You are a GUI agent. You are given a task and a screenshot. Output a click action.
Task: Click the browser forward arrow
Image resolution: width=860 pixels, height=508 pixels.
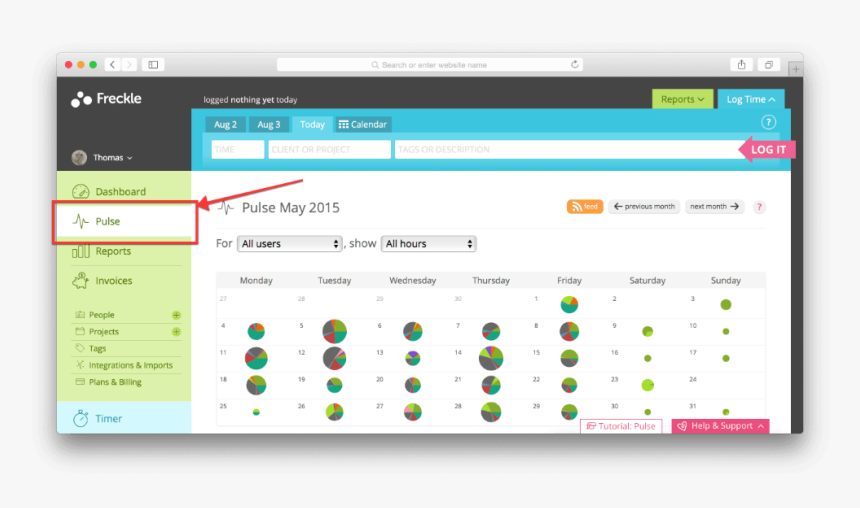click(x=129, y=65)
